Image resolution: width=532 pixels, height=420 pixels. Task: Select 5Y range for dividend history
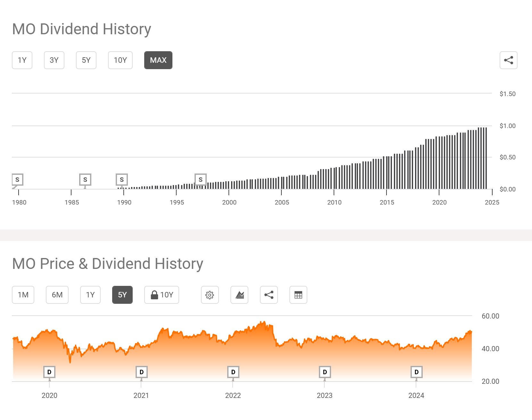coord(86,60)
